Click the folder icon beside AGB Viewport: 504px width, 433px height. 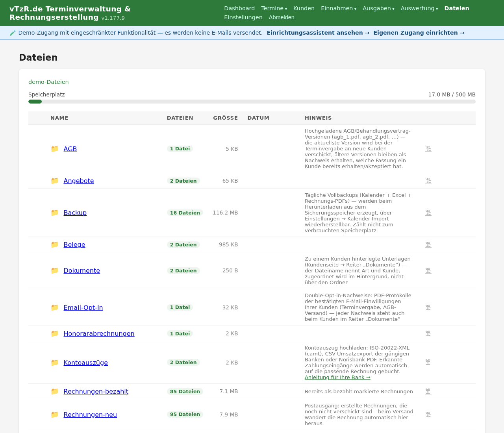click(55, 149)
